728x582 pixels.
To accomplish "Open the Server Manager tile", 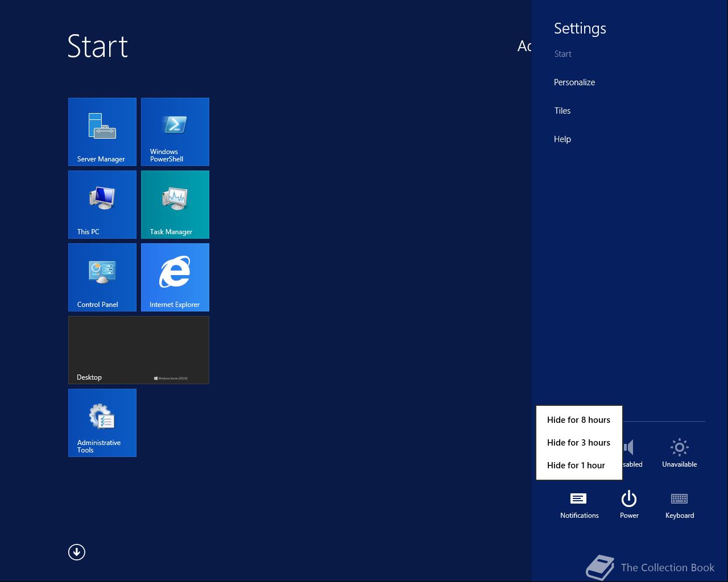I will [102, 132].
